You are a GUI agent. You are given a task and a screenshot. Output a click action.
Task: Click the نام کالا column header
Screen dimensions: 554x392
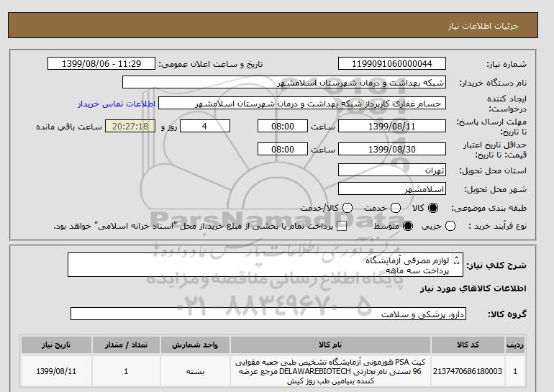tap(330, 345)
